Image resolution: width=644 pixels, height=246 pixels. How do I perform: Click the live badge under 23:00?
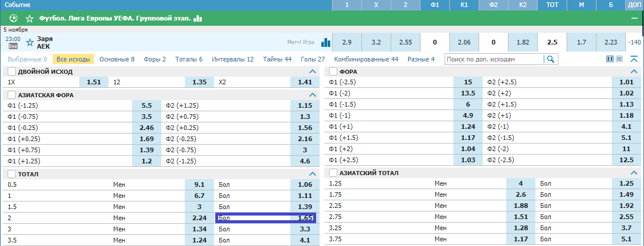click(x=13, y=46)
